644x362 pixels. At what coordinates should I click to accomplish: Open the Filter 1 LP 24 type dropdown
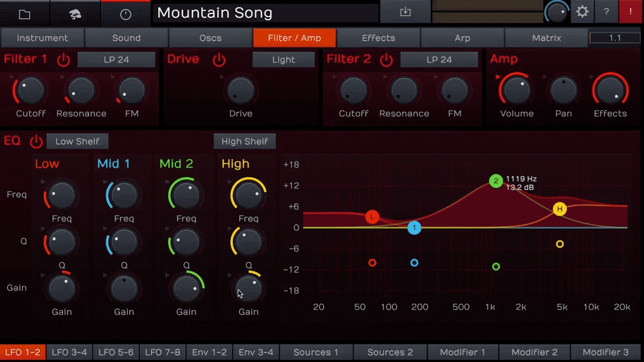[116, 60]
